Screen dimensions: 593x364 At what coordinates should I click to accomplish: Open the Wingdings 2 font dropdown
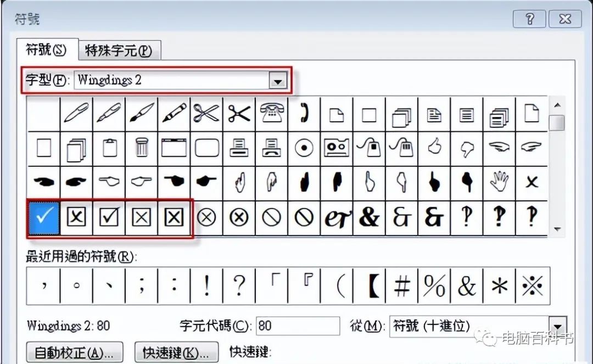click(278, 80)
